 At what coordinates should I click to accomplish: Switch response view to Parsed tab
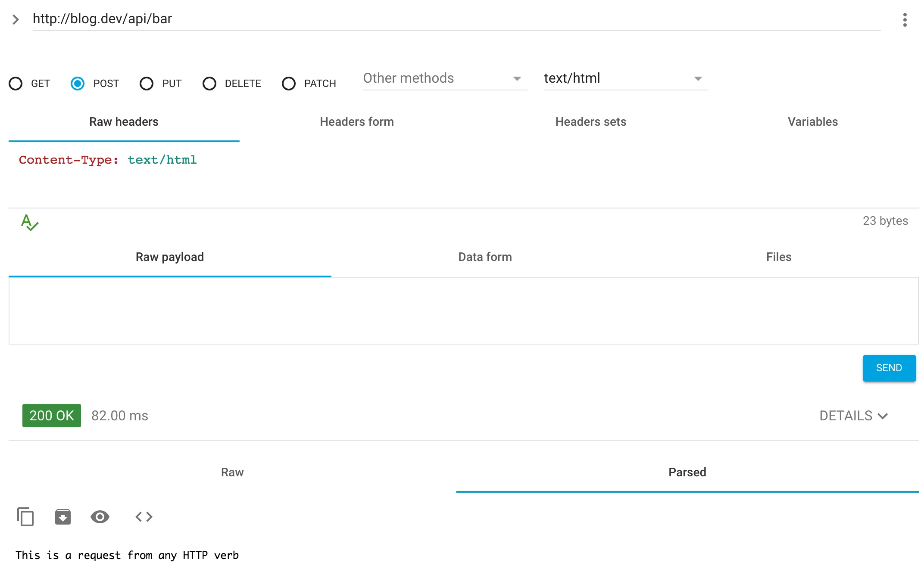(687, 472)
